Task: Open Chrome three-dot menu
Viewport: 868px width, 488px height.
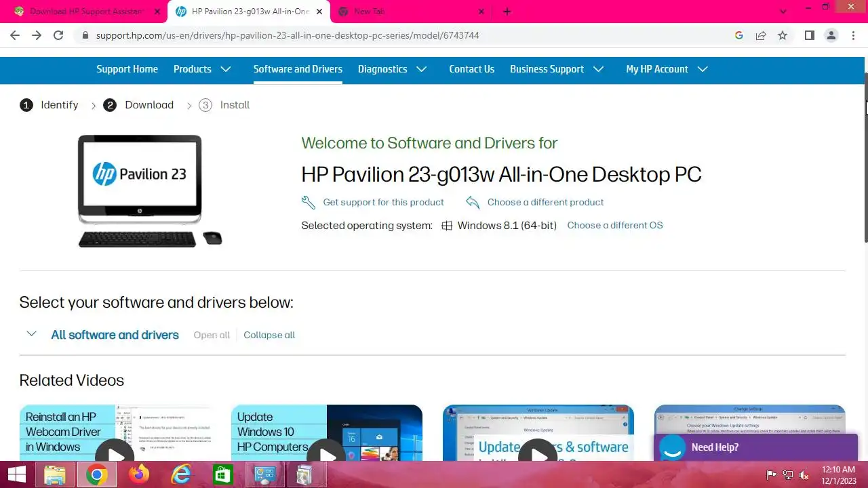Action: [853, 35]
